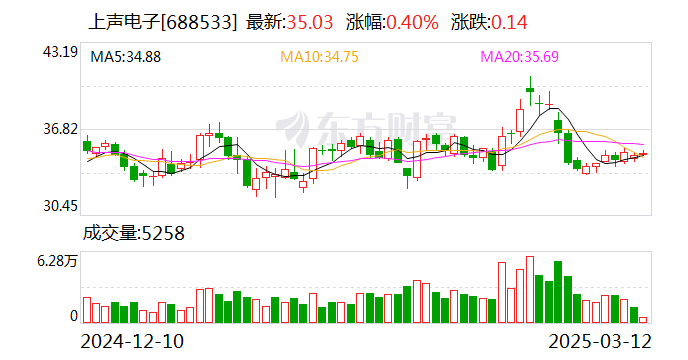Click the end date 2025-03-12
Viewport: 688px width, 360px height.
coord(600,341)
